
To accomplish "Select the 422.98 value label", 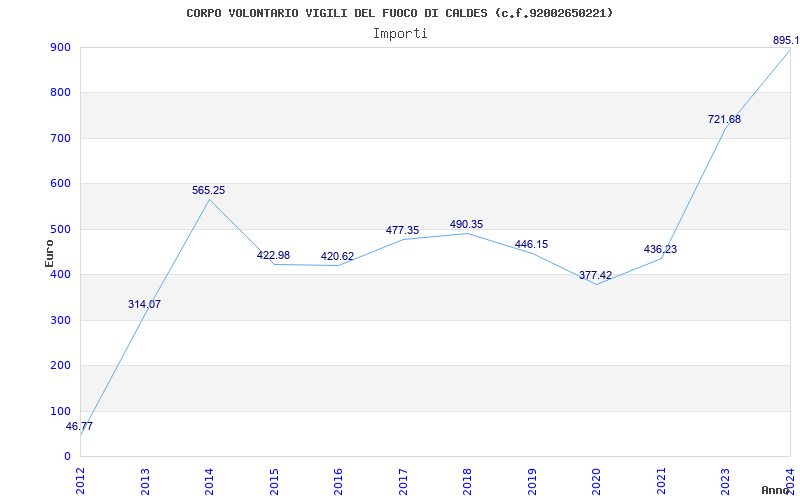I will tap(273, 255).
